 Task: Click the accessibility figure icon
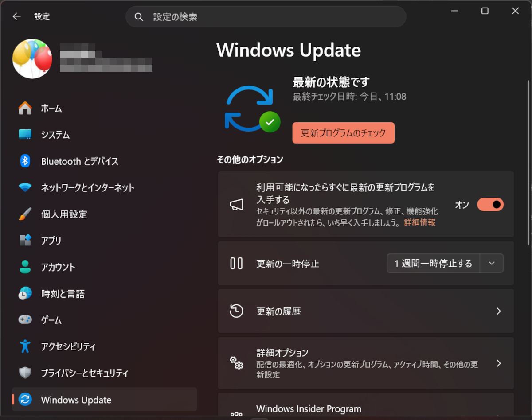click(x=25, y=346)
